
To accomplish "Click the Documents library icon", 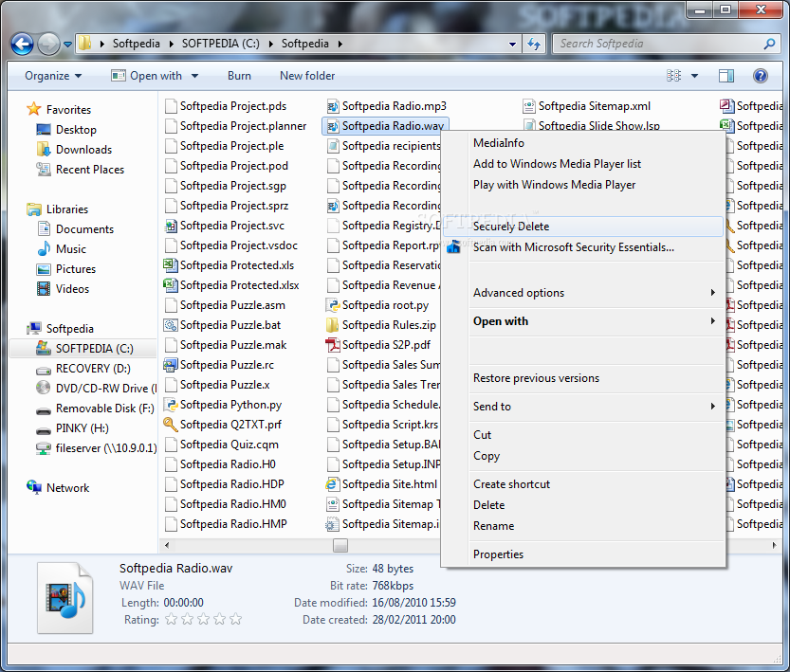I will [44, 229].
